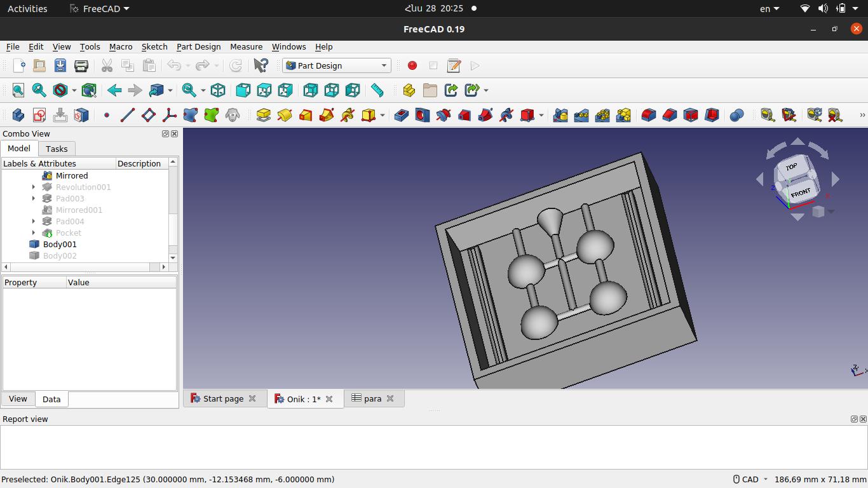Switch to the para spreadsheet tab
Viewport: 868px width, 488px height.
tap(373, 398)
